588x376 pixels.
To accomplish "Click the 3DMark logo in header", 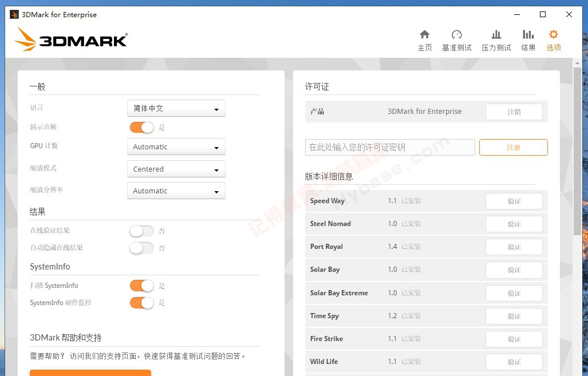I will (x=71, y=40).
